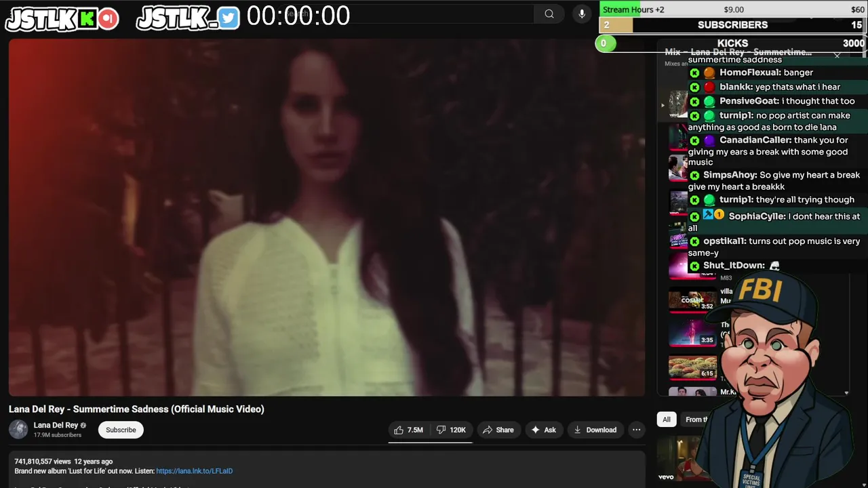
Task: Share the Summertime Sadness video
Action: (498, 430)
